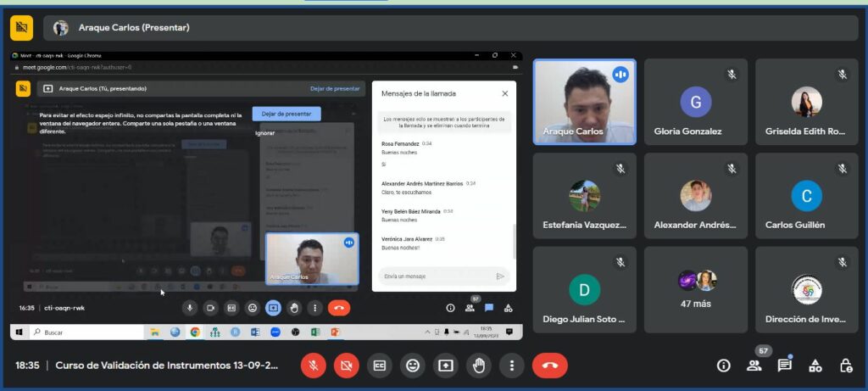The width and height of the screenshot is (868, 391).
Task: Toggle captions in shared screen Meet toolbar
Action: (231, 308)
